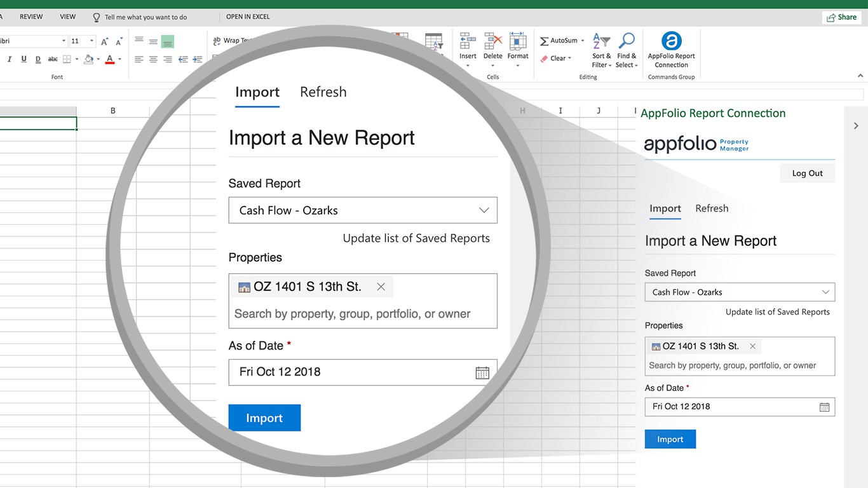The width and height of the screenshot is (868, 488).
Task: Click the selected cell A1
Action: (x=38, y=123)
